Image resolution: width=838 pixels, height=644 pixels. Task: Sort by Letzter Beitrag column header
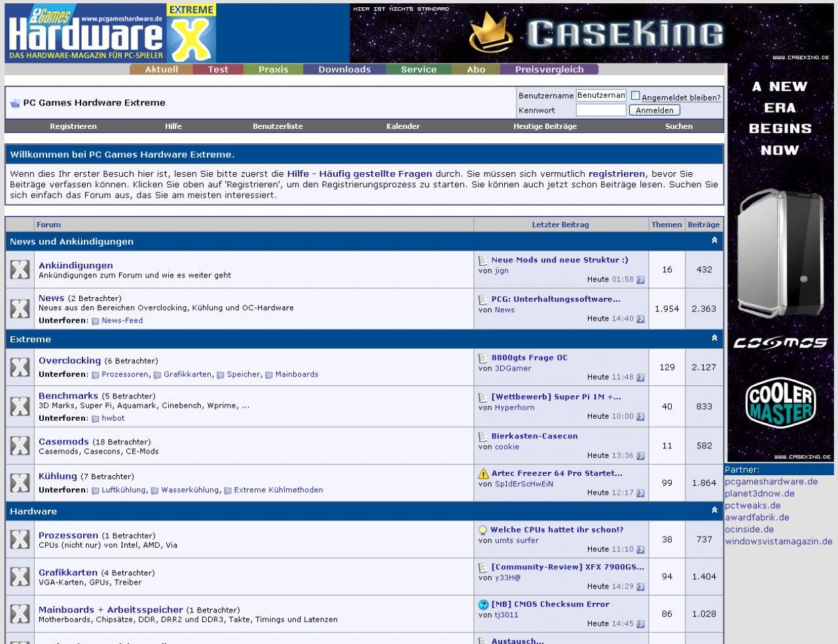pos(560,224)
